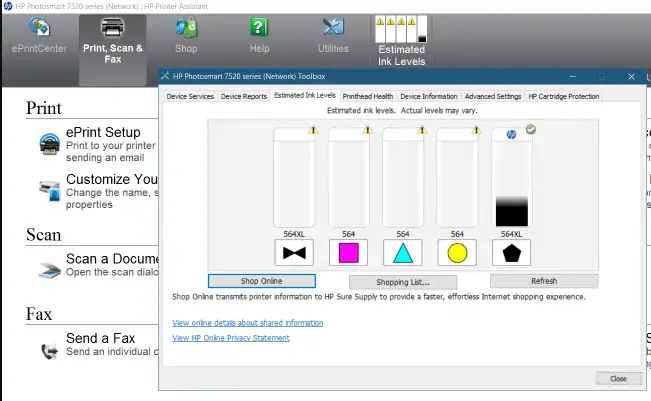Image resolution: width=651 pixels, height=401 pixels.
Task: Open View online details about shared information
Action: point(247,323)
